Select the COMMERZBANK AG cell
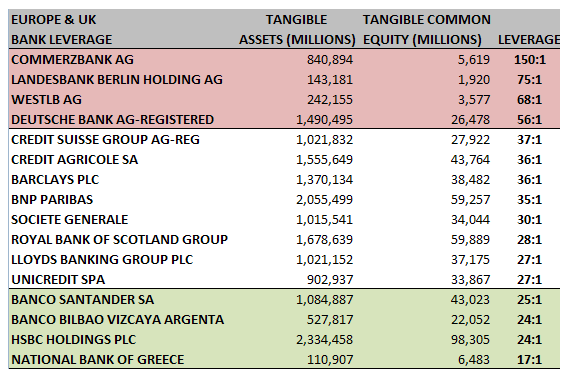The height and width of the screenshot is (381, 577). 72,60
